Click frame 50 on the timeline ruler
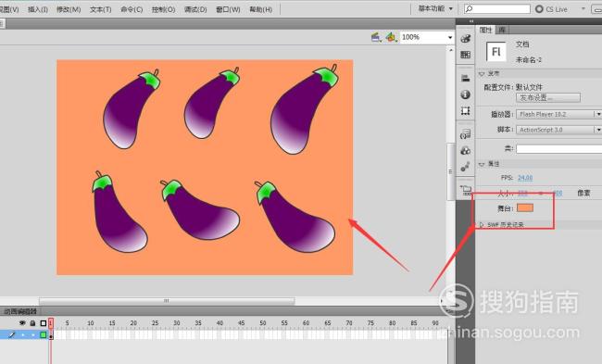The height and width of the screenshot is (364, 602). point(263,323)
